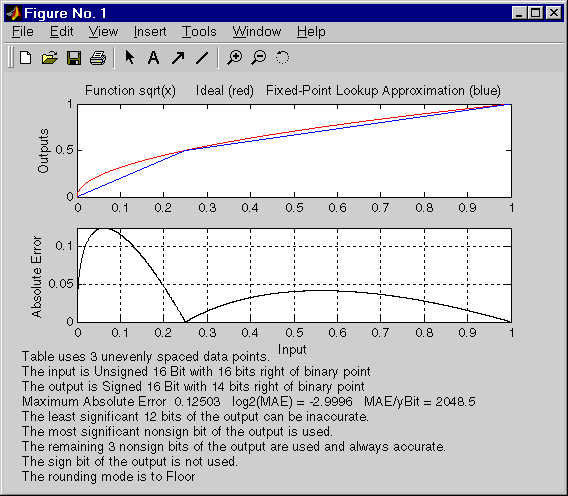The image size is (568, 496).
Task: Open the File menu
Action: point(23,32)
